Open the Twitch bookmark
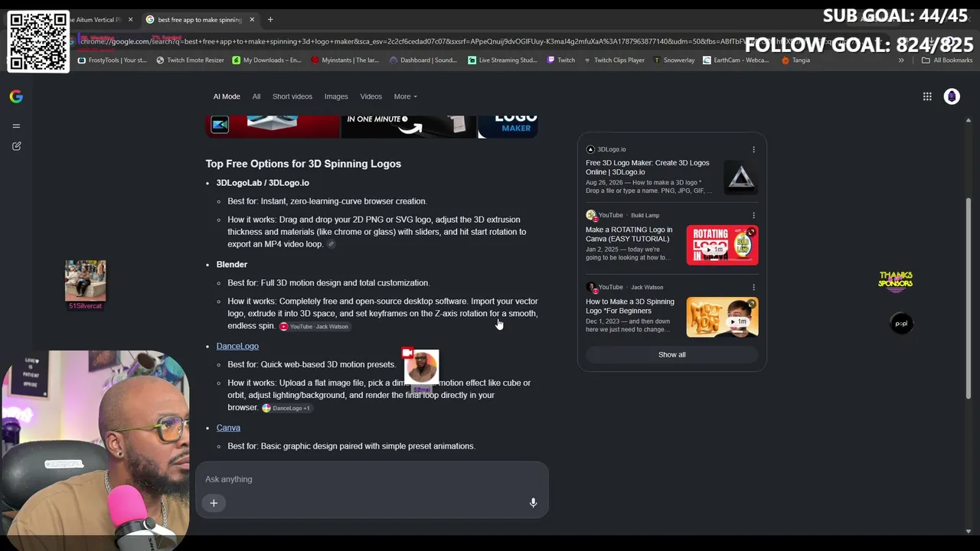 (x=561, y=60)
